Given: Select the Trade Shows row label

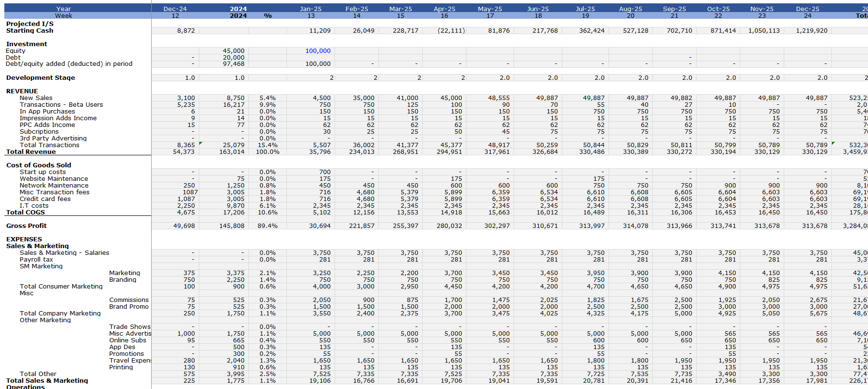Looking at the screenshot, I should tap(130, 326).
